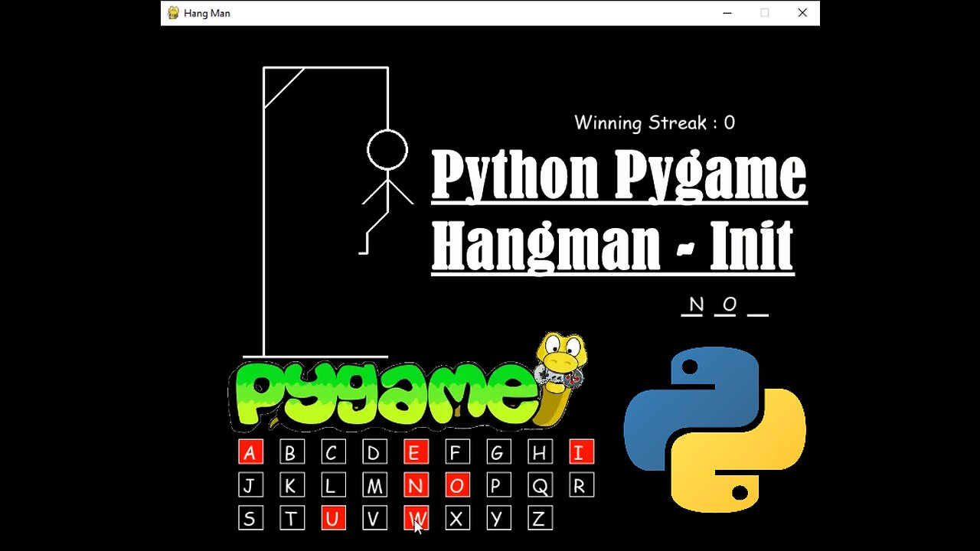The width and height of the screenshot is (980, 551).
Task: Click the red E tile
Action: pos(416,452)
